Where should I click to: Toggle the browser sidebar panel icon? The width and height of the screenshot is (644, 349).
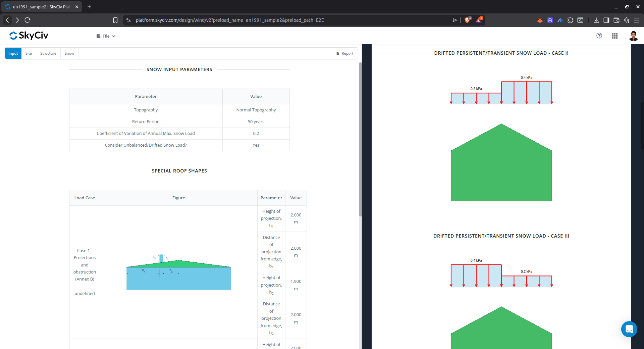tap(606, 20)
